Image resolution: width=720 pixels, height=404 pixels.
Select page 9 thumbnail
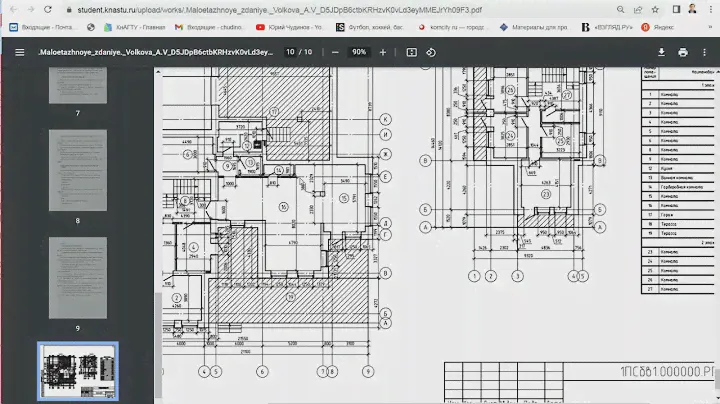coord(77,279)
